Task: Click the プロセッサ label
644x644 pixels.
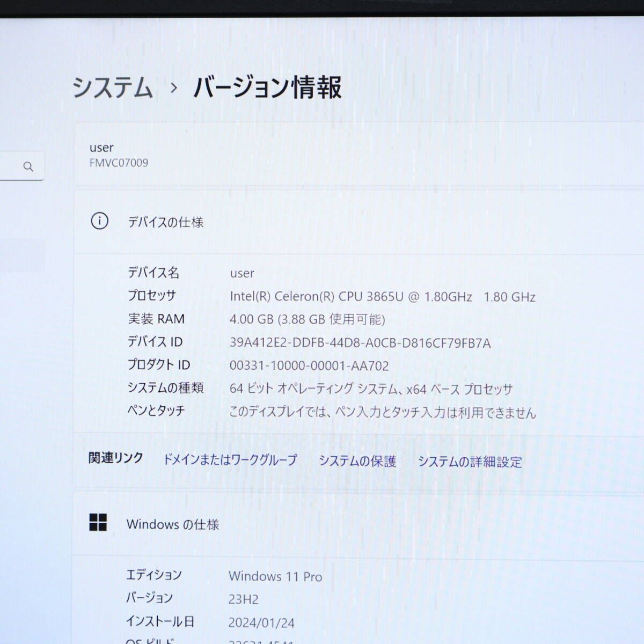Action: click(152, 295)
